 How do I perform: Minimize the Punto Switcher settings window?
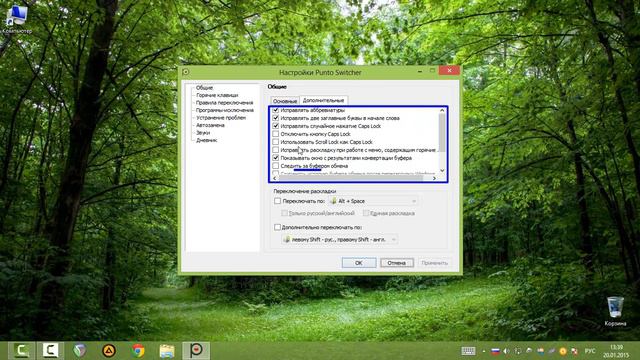point(420,71)
